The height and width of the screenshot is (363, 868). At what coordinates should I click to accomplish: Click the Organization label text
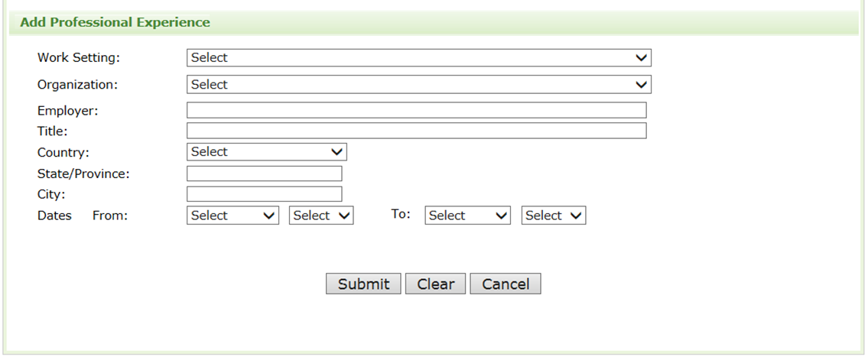click(x=77, y=85)
